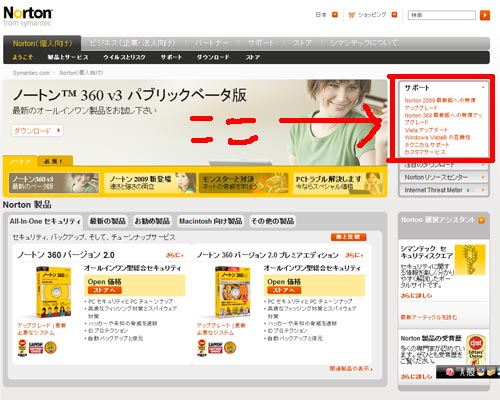Click the CNET Editors' Choice award icon

[x=476, y=349]
